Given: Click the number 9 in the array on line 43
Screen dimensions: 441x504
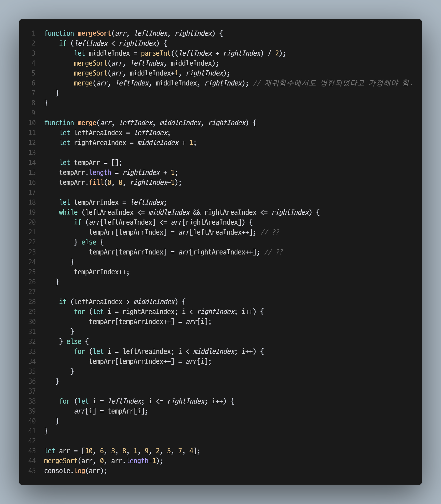Looking at the screenshot, I should coord(147,451).
